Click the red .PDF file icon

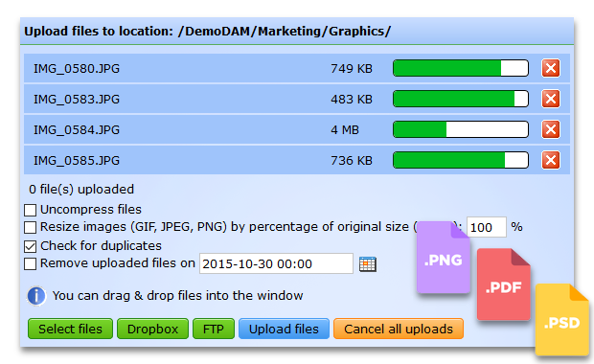point(503,284)
